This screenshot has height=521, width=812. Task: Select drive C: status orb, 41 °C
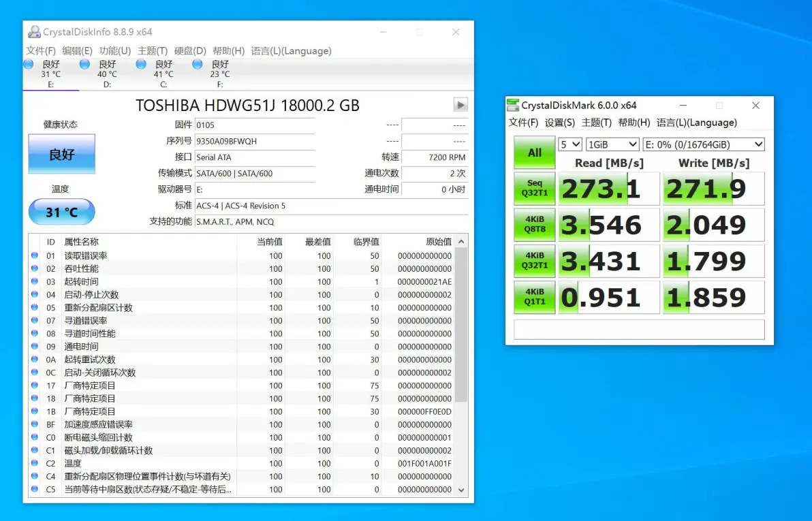[141, 64]
